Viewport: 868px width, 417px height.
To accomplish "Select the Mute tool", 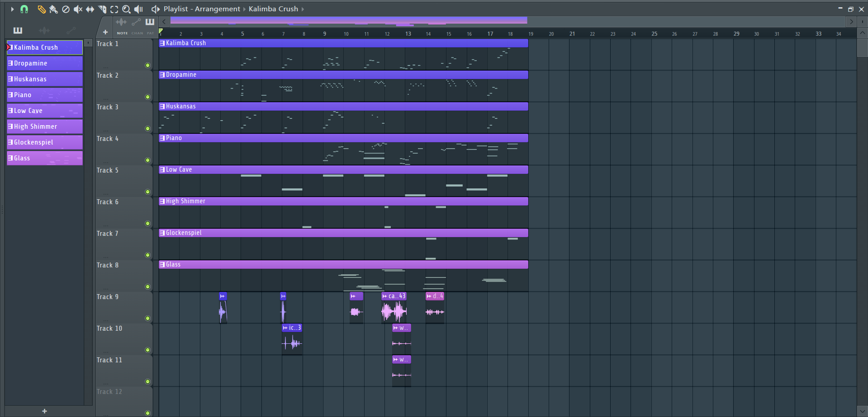I will pos(78,9).
